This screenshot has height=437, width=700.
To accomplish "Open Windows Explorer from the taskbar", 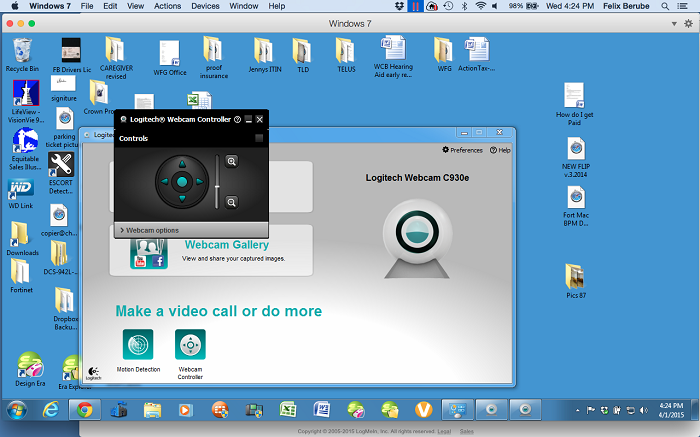I will coord(152,410).
